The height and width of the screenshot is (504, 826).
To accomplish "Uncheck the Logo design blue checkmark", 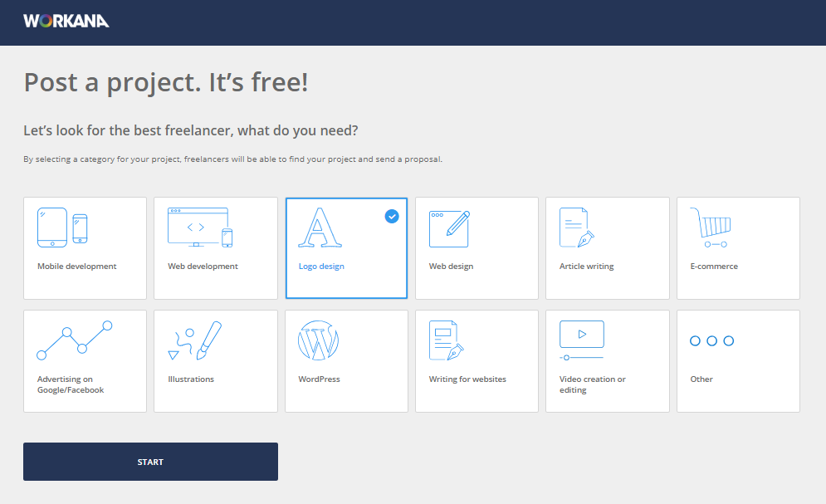I will (x=392, y=216).
